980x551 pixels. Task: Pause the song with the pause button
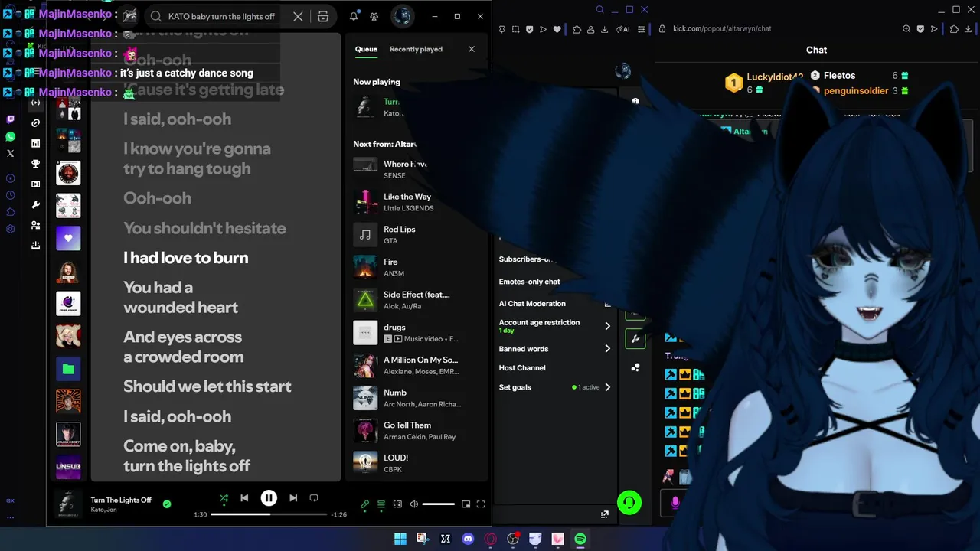coord(269,497)
